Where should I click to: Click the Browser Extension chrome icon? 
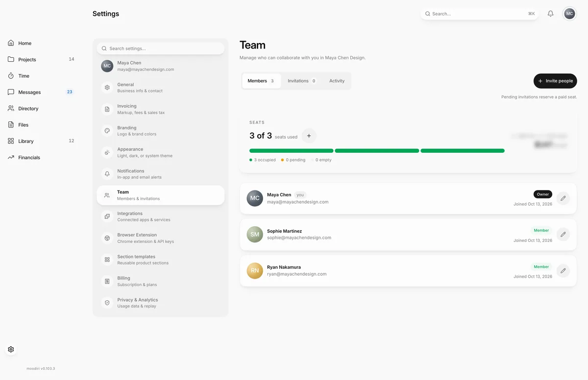[107, 238]
